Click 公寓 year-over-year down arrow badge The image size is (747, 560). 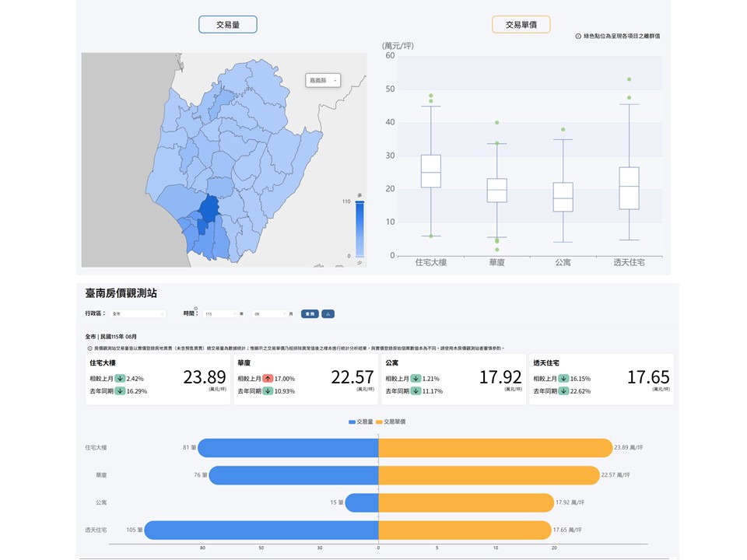pyautogui.click(x=416, y=391)
